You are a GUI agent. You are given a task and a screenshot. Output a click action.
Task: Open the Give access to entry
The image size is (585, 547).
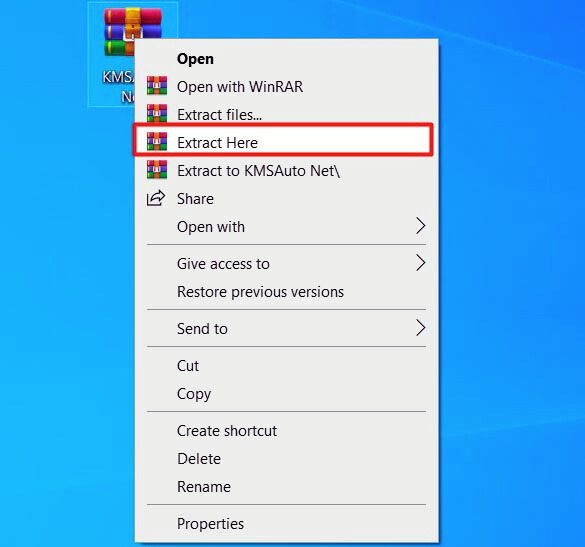[287, 263]
